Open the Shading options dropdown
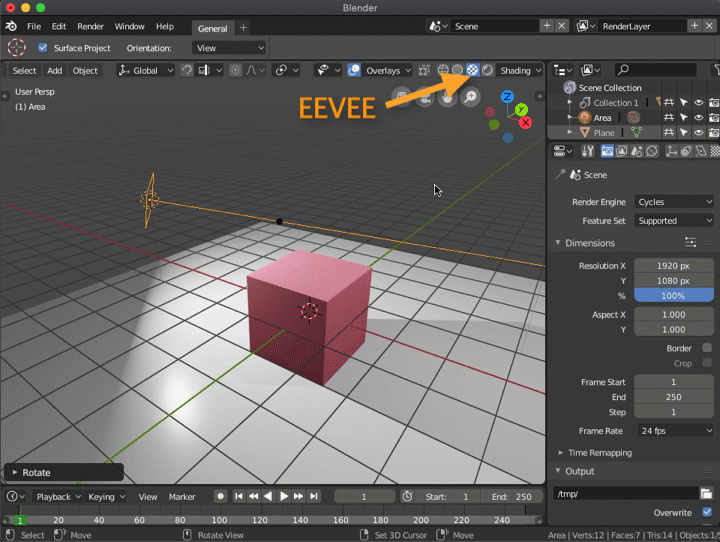The width and height of the screenshot is (720, 542). click(521, 70)
